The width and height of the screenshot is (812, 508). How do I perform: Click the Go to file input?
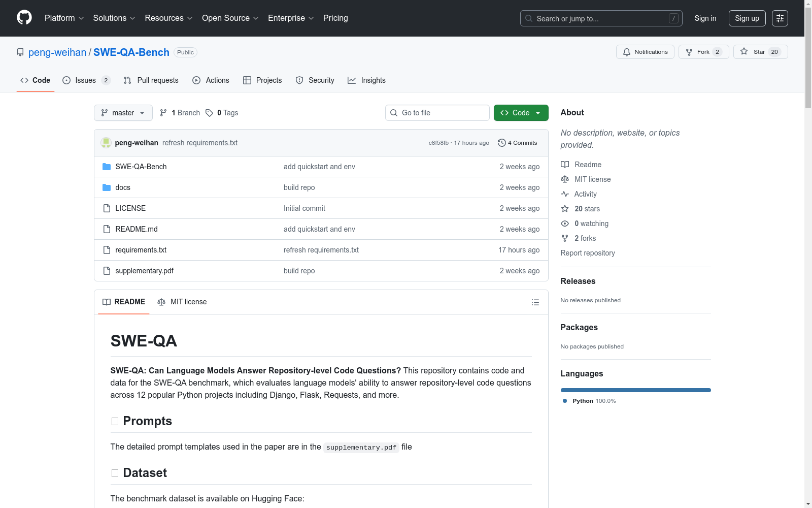(x=437, y=113)
